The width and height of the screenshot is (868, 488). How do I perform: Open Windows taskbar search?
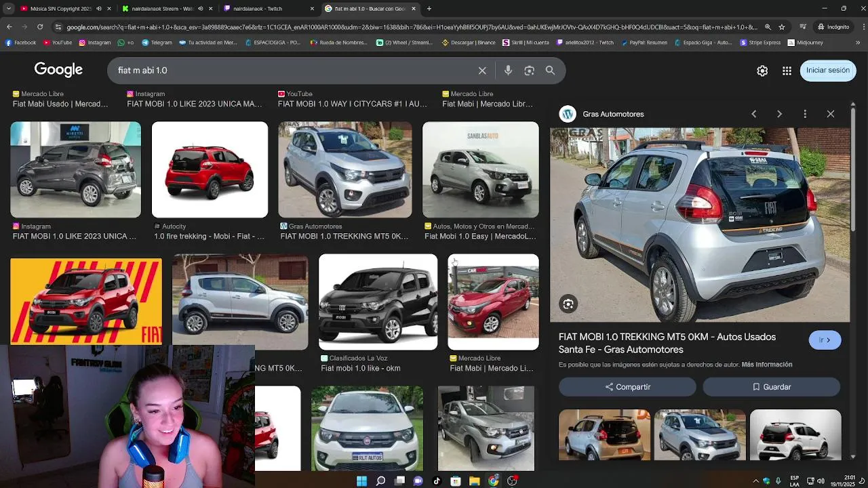click(x=380, y=481)
